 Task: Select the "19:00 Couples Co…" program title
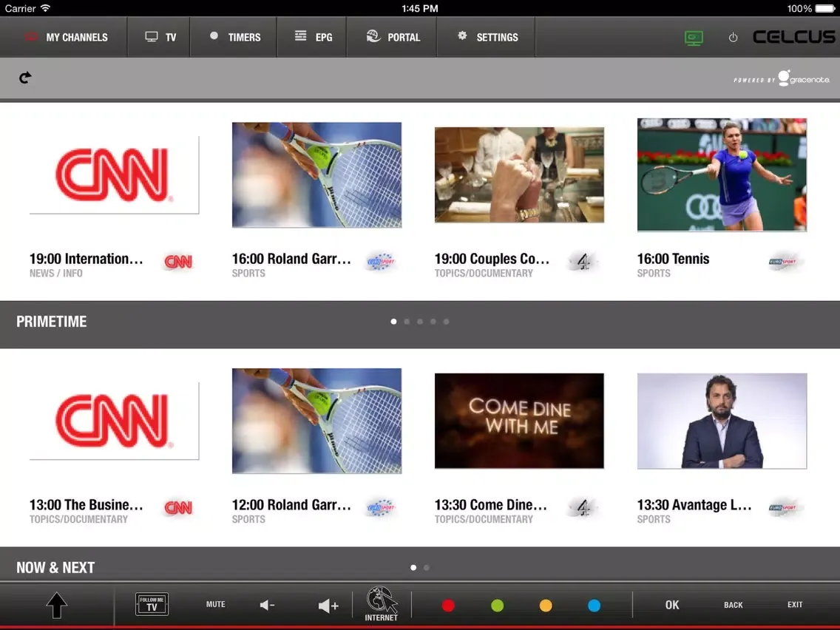pyautogui.click(x=492, y=259)
